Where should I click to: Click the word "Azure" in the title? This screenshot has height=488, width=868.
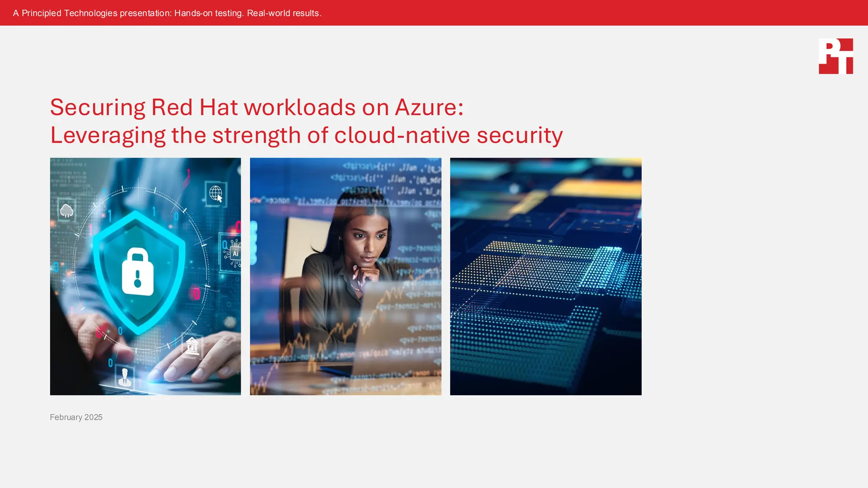(426, 107)
